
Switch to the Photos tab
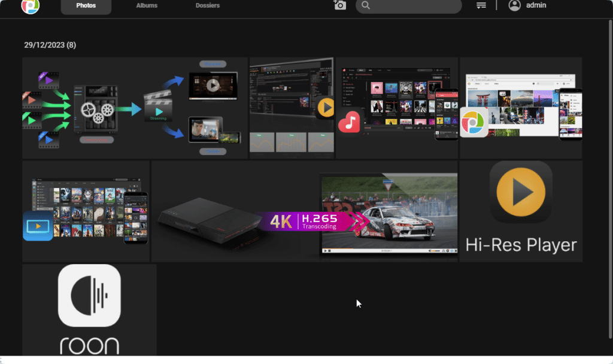pyautogui.click(x=86, y=6)
